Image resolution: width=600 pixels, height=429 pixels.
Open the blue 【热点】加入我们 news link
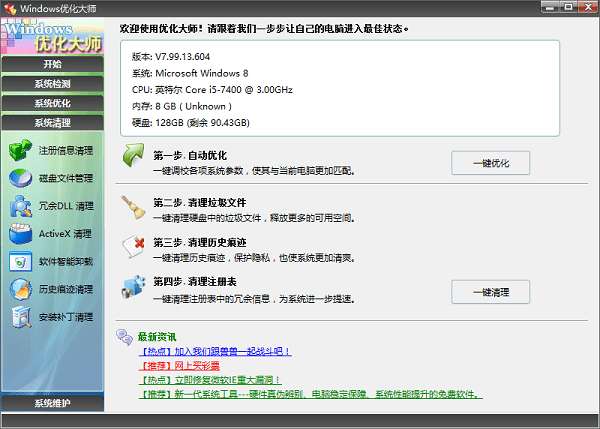(215, 351)
